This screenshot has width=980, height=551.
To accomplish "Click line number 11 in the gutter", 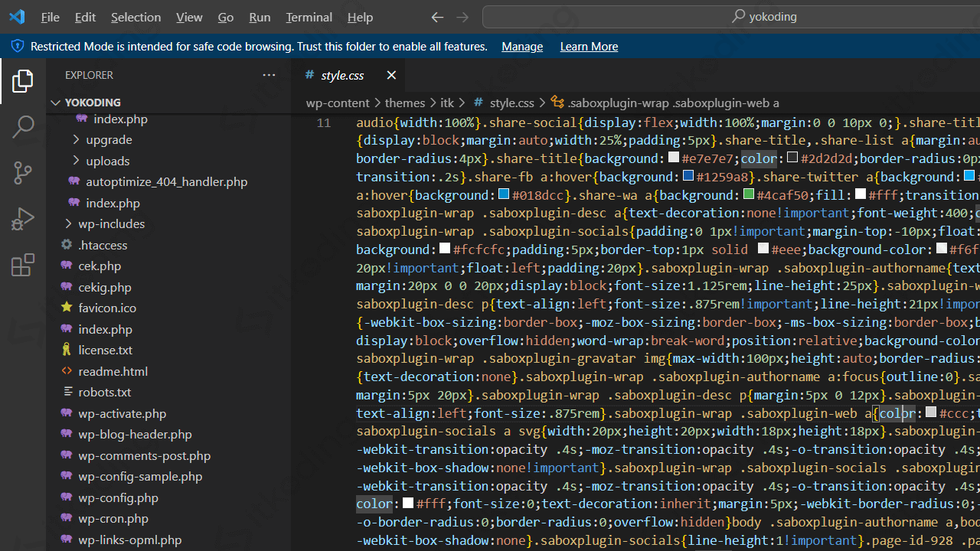I will (x=324, y=122).
